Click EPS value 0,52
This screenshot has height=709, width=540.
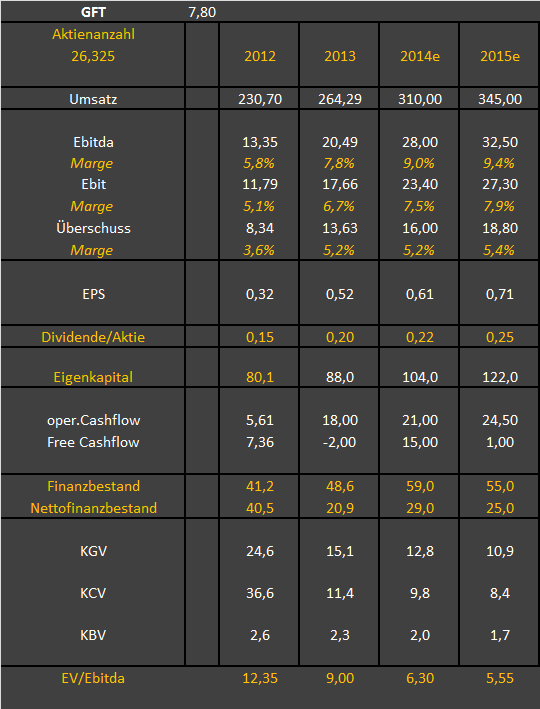[340, 294]
